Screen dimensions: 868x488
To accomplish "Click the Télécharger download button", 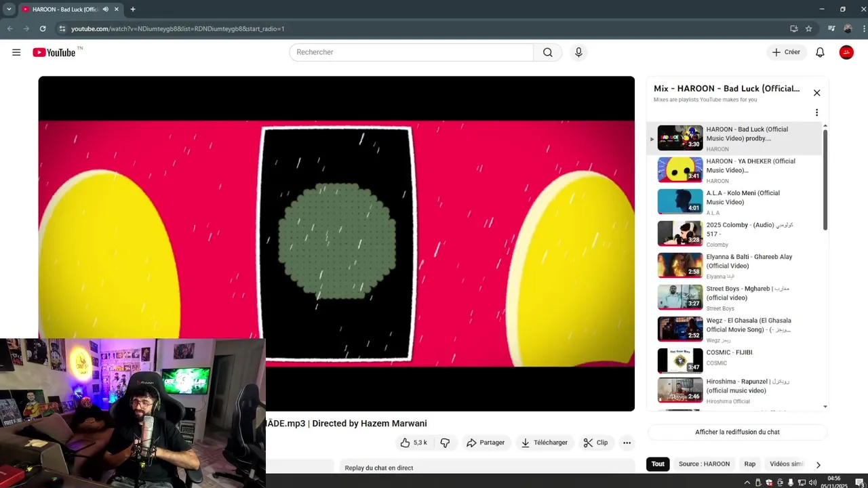I will (544, 443).
